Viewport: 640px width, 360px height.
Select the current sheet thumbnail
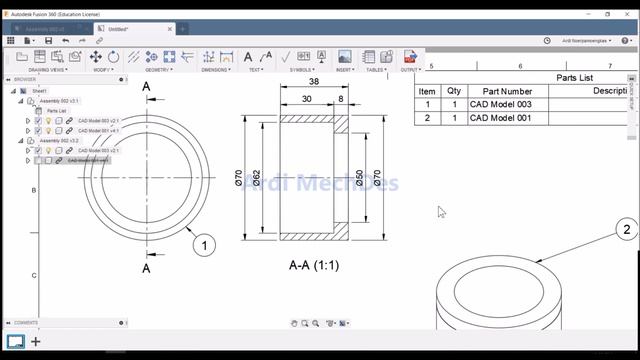16,341
